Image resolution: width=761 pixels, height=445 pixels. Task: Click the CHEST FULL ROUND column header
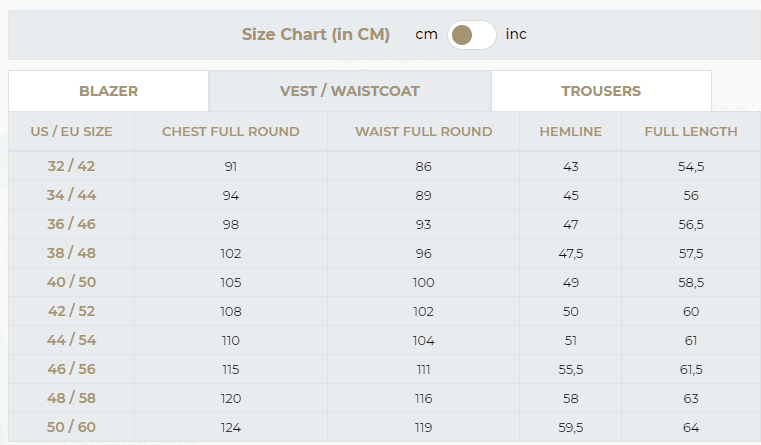tap(231, 132)
